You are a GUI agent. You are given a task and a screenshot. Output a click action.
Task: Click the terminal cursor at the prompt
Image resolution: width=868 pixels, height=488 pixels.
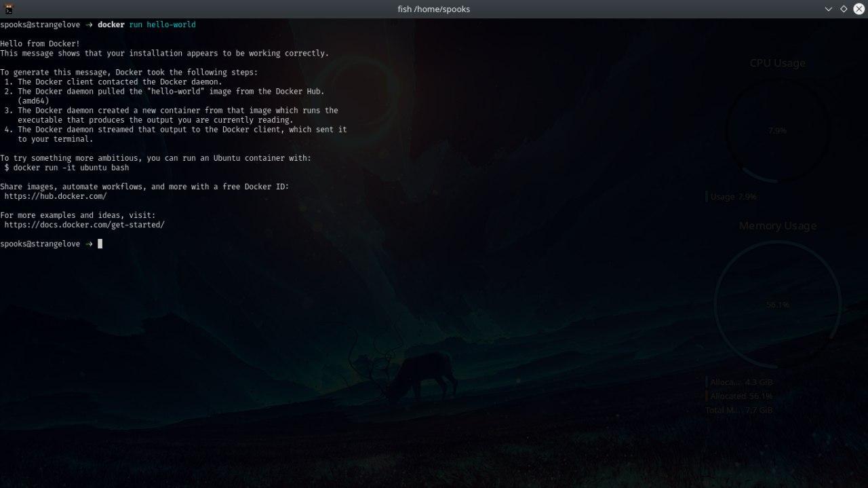pyautogui.click(x=100, y=244)
